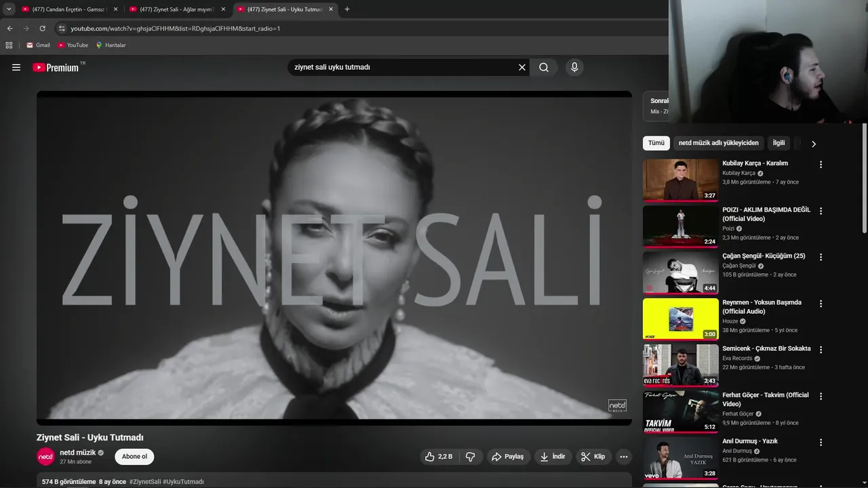Open the netd müzik channel name link
868x488 pixels.
tap(77, 453)
